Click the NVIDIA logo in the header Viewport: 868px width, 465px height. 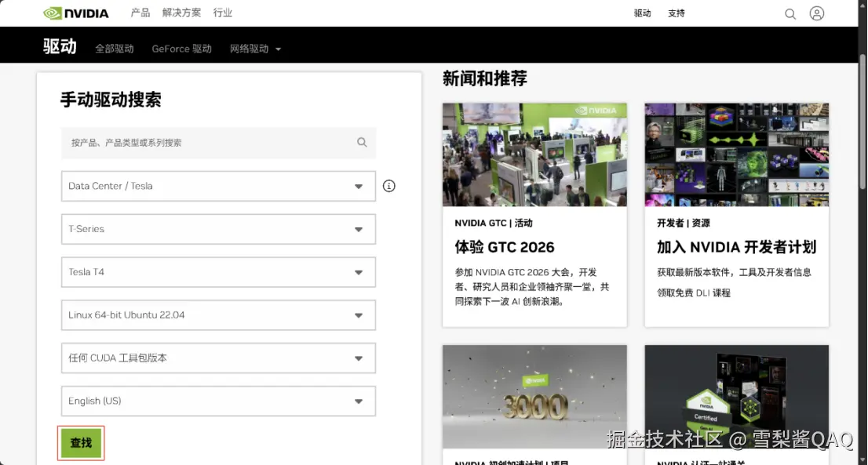point(76,13)
